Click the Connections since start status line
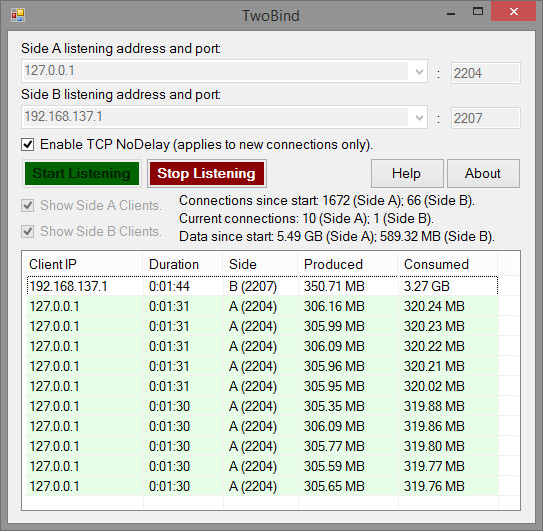 (x=327, y=201)
